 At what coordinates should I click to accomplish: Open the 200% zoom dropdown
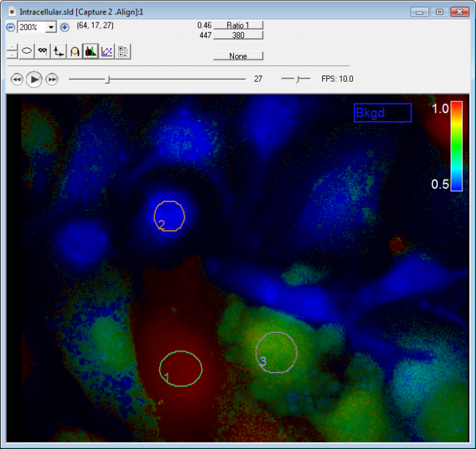click(51, 27)
